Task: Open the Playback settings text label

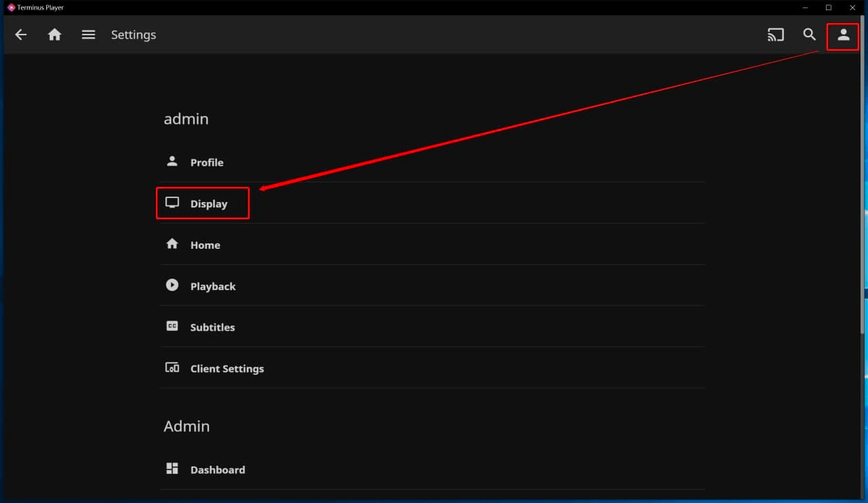Action: (x=213, y=287)
